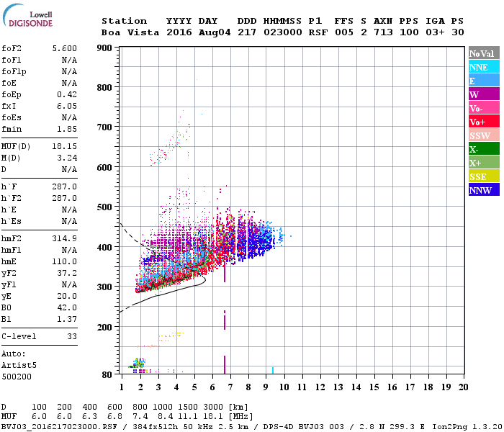Select the X- dark green legend swatch
Screen dimensions: 504x432
point(484,149)
